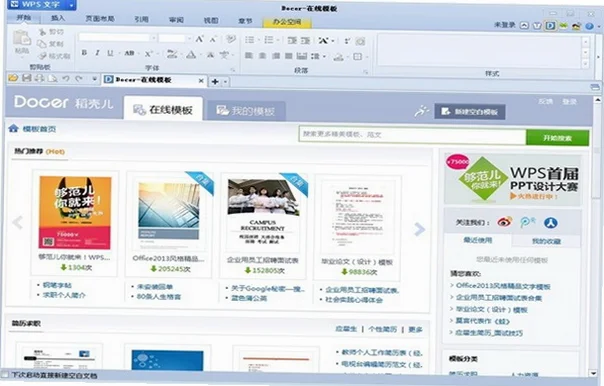The width and height of the screenshot is (604, 386).
Task: Click the 登录 link in Docer header
Action: point(569,101)
